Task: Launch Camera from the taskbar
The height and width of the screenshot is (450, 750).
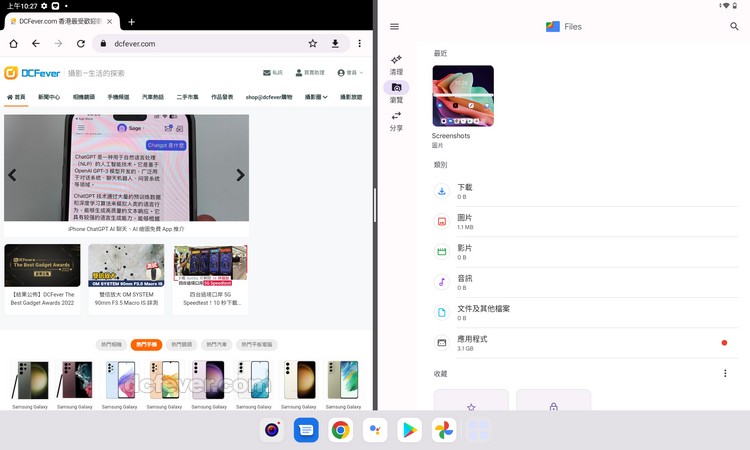Action: point(272,430)
